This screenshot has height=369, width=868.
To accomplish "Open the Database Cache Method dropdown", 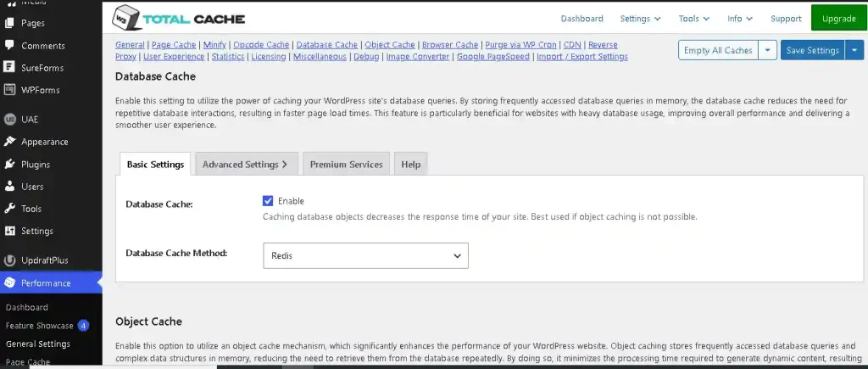I will (x=365, y=256).
